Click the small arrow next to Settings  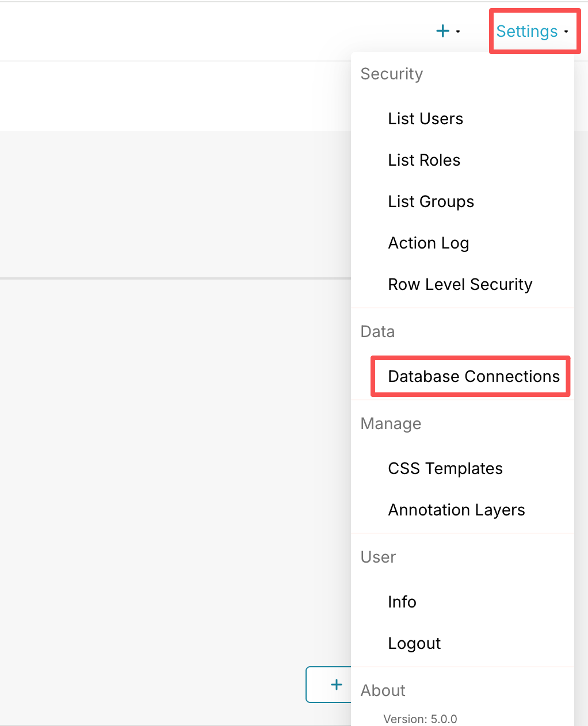tap(566, 32)
